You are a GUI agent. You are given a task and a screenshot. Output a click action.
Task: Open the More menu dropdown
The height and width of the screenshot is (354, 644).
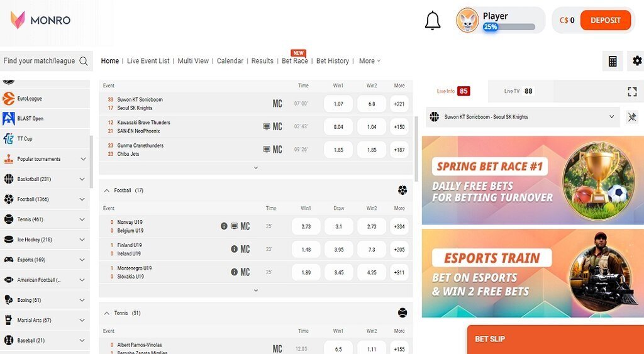pyautogui.click(x=370, y=61)
